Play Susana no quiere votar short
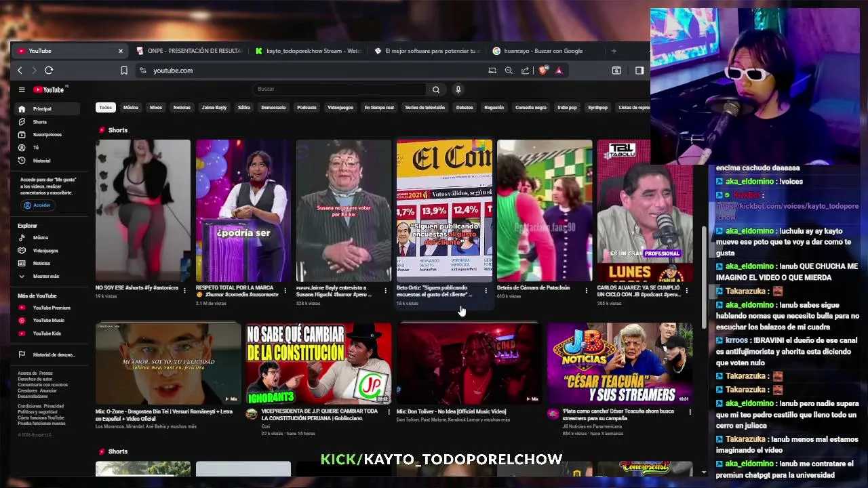Viewport: 868px width, 488px height. tap(344, 211)
